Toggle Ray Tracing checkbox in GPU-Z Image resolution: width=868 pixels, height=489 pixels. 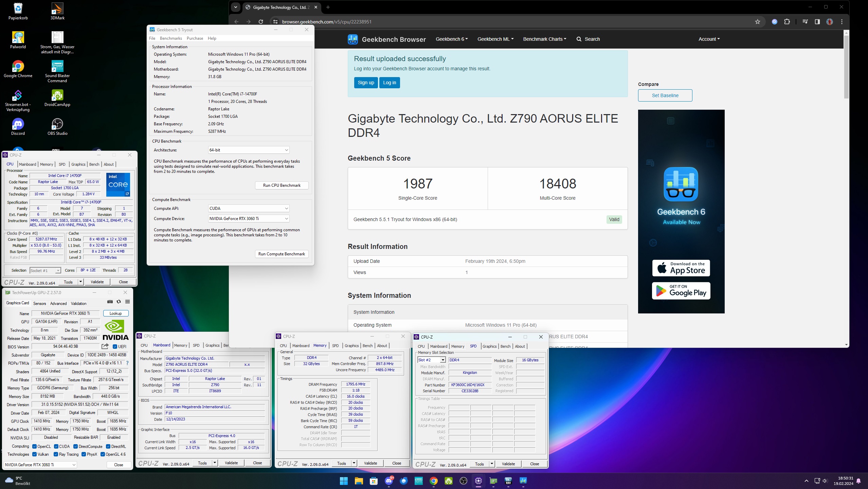[x=56, y=454]
